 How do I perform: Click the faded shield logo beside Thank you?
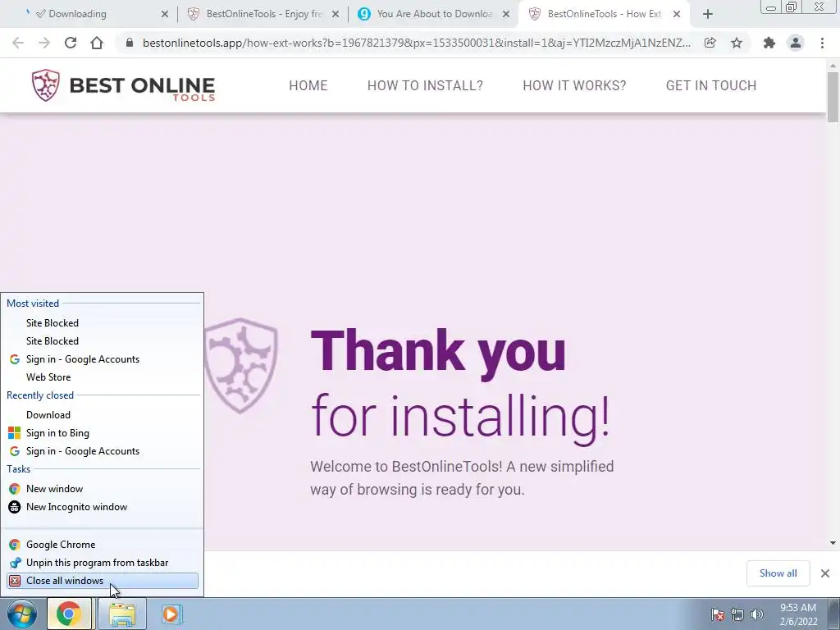[x=240, y=365]
